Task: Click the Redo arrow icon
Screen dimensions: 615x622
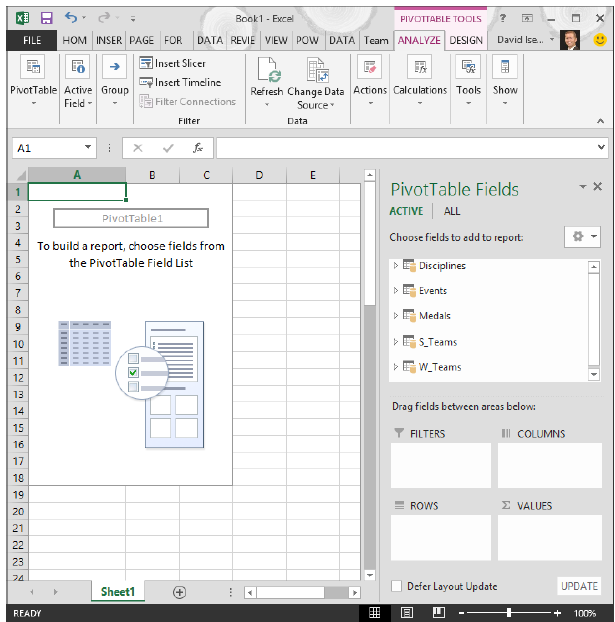Action: pos(105,17)
